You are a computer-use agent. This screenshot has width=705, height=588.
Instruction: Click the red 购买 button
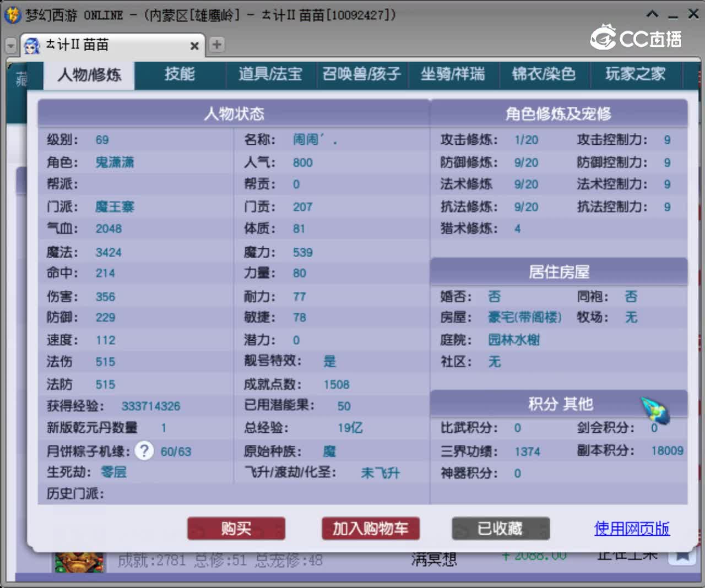[236, 529]
